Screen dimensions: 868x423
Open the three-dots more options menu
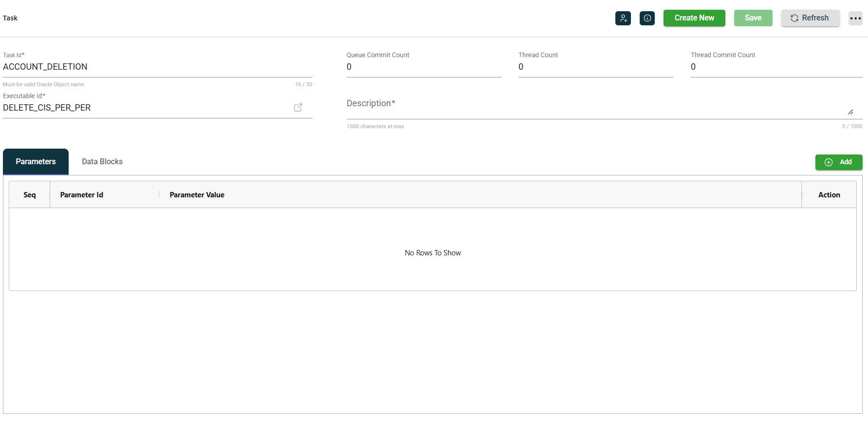855,18
